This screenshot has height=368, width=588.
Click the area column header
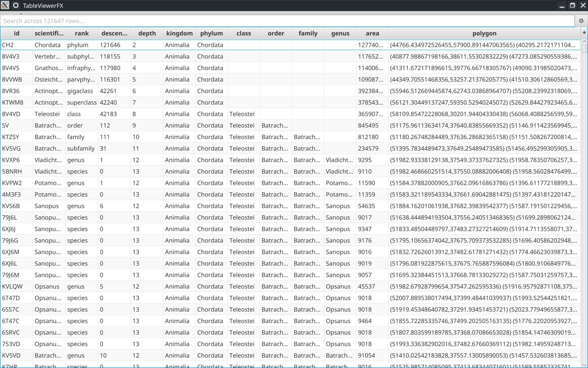point(372,33)
